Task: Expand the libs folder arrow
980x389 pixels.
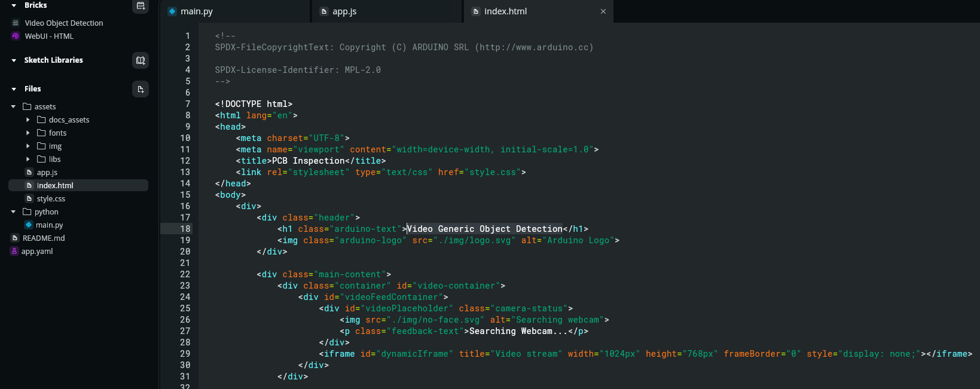Action: (28, 159)
